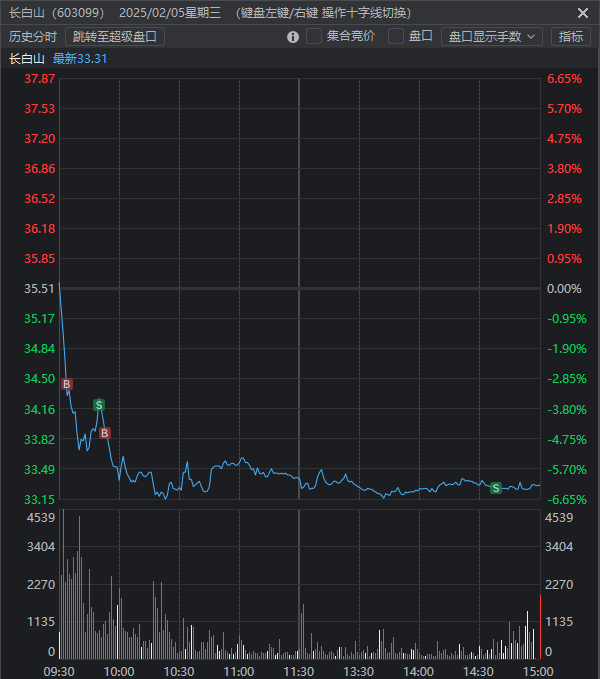Switch to the 历史分时 tab
The height and width of the screenshot is (679, 600).
[x=33, y=37]
